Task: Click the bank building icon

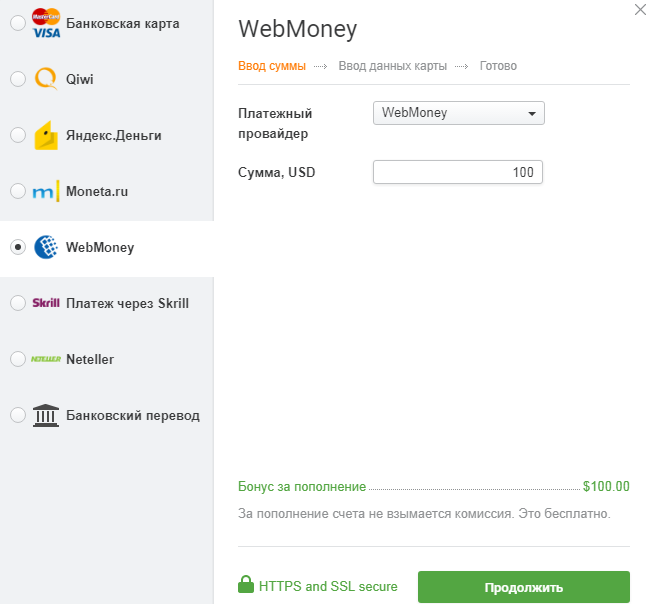Action: coord(46,415)
